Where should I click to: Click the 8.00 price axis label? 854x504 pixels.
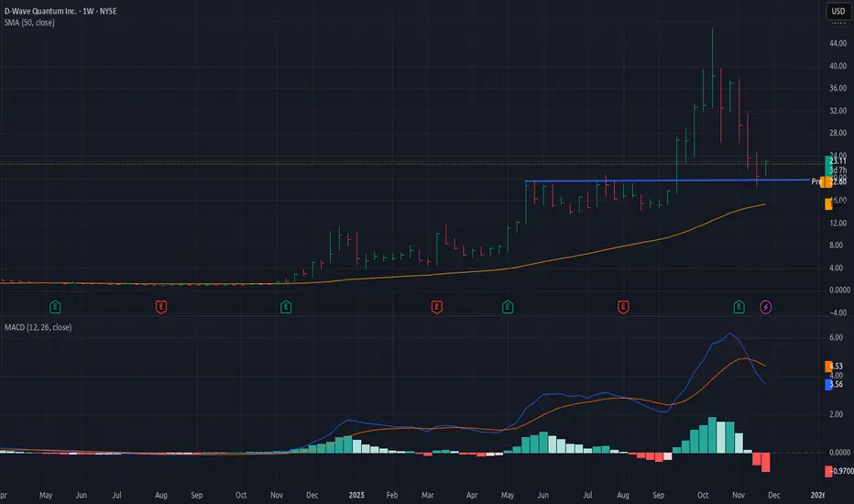point(836,246)
